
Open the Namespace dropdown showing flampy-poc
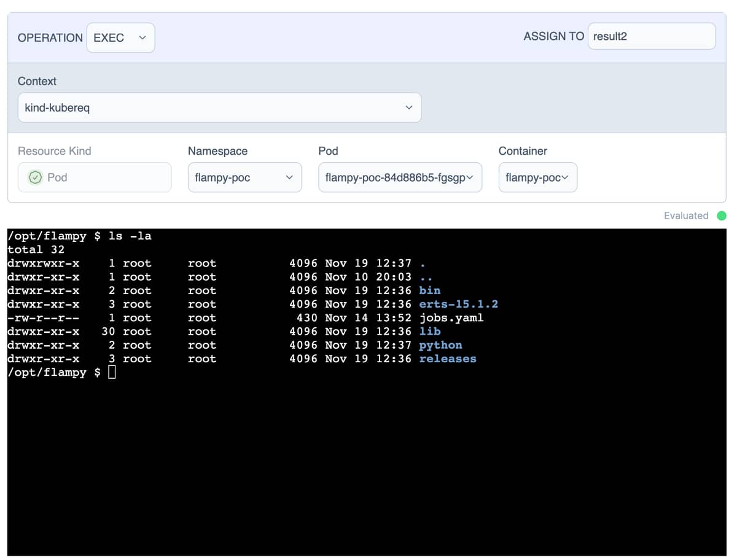[244, 177]
